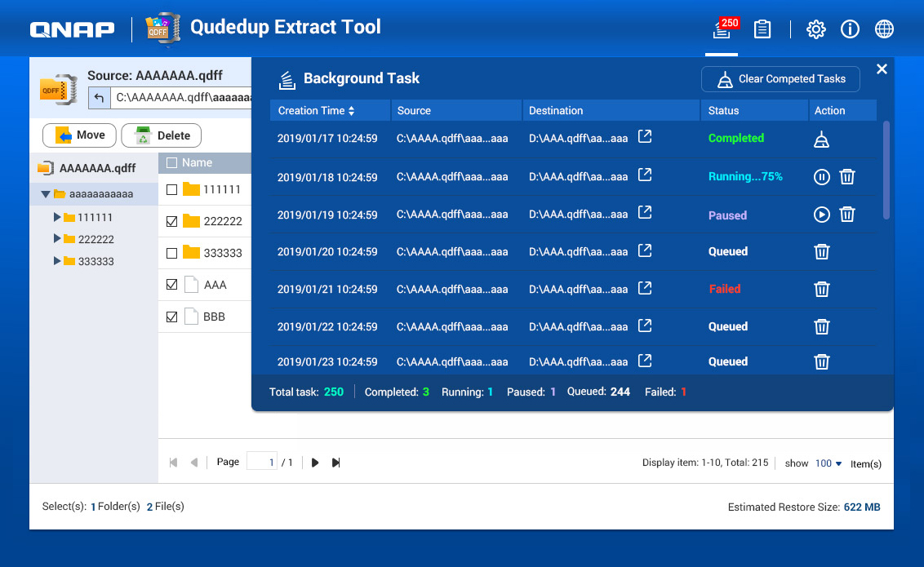
Task: Click the source path input field
Action: coord(181,98)
